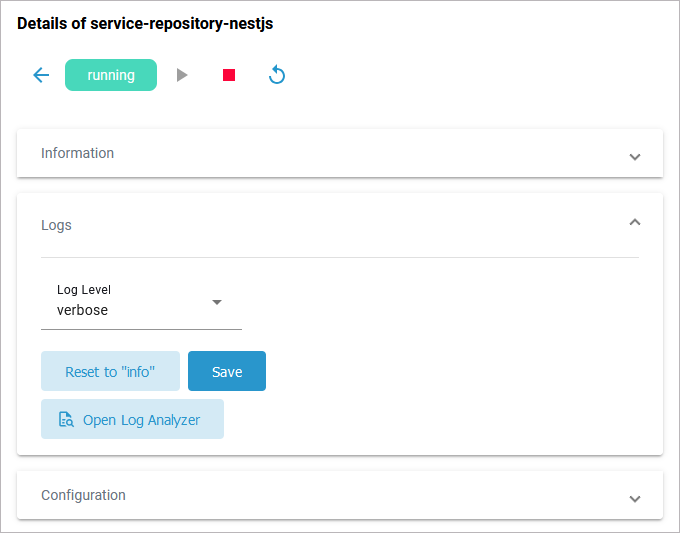
Task: Expand the Information panel chevron
Action: coord(634,156)
